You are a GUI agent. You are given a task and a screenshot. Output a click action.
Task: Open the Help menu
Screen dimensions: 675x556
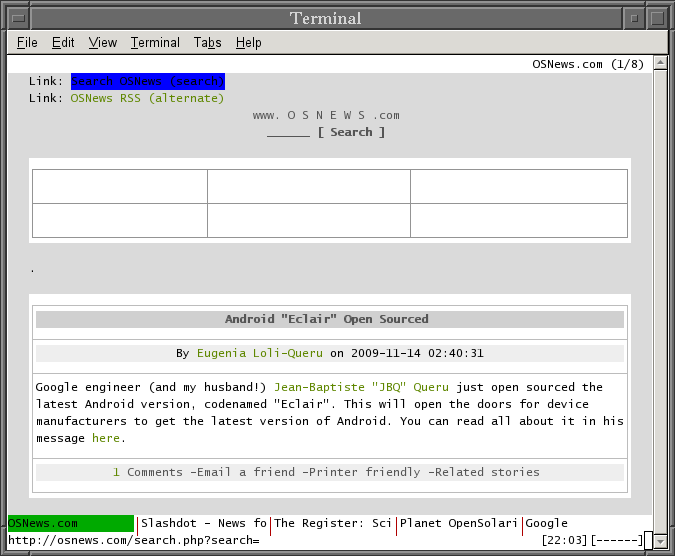[249, 42]
